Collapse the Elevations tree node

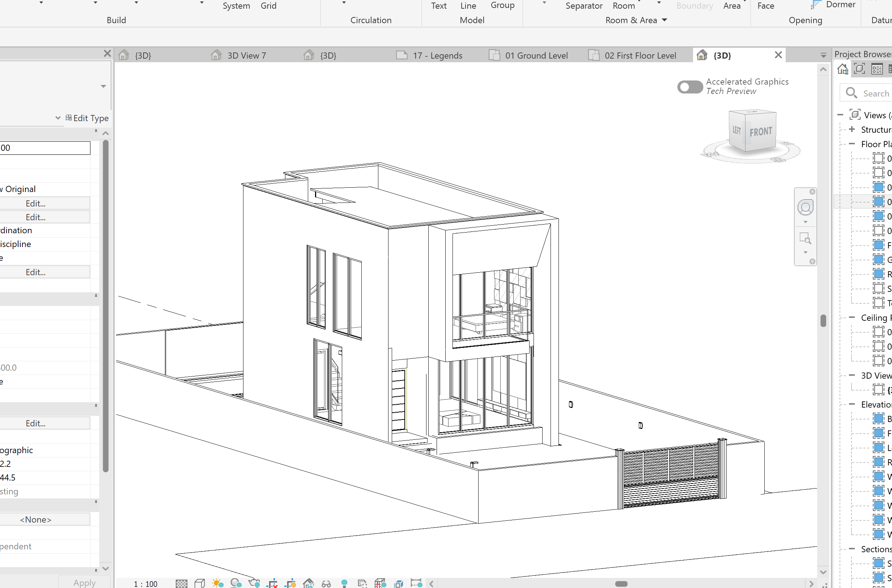pyautogui.click(x=852, y=404)
